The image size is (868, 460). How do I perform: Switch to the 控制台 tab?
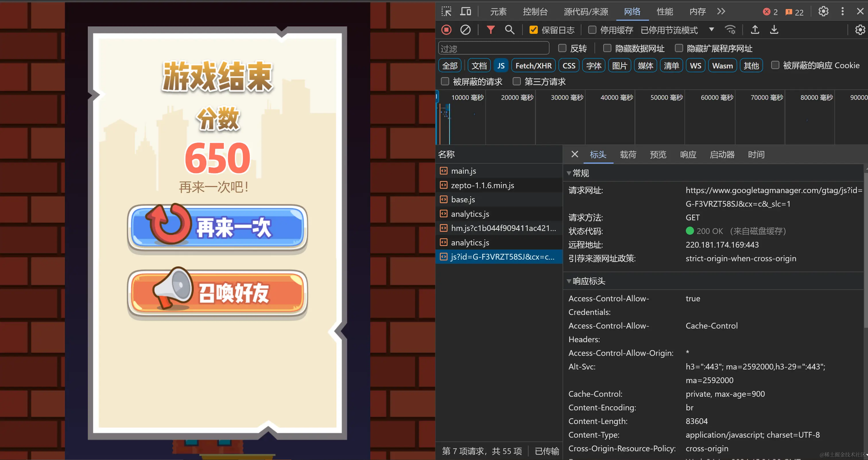point(535,12)
